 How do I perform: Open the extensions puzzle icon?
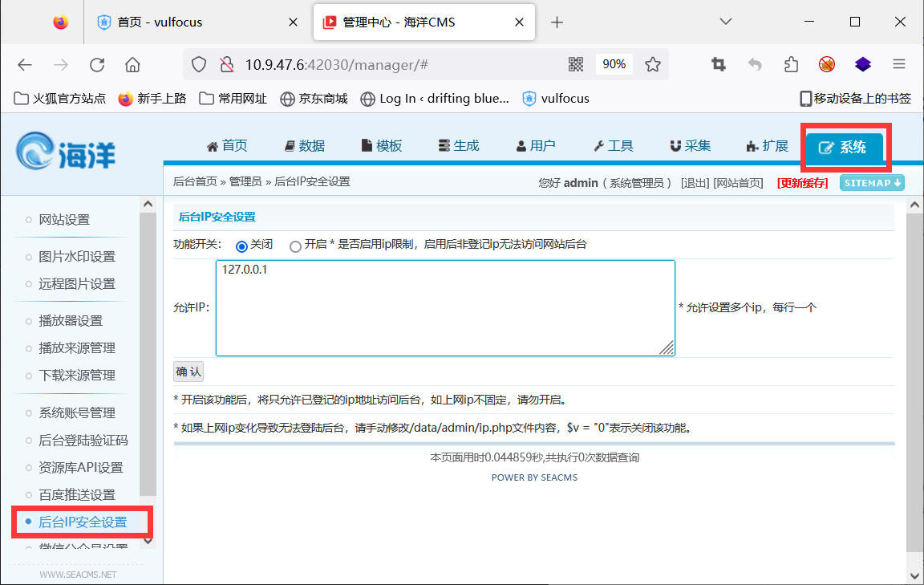(x=792, y=64)
